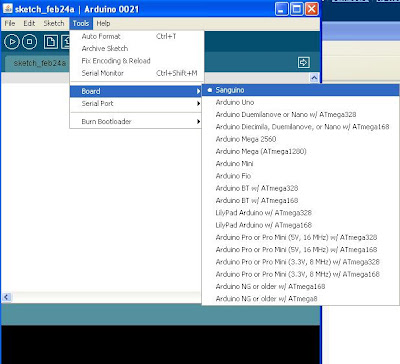Select Arduino NG or older w/ ATmega168

[301, 286]
